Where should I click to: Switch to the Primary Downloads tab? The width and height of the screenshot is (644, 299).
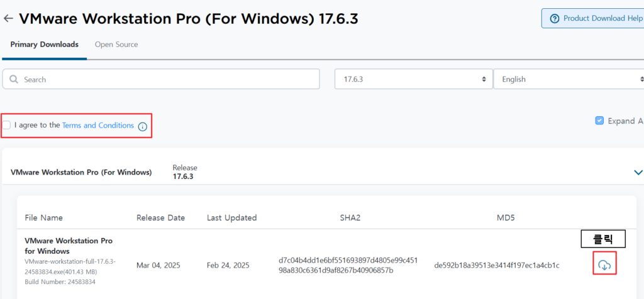pyautogui.click(x=45, y=45)
